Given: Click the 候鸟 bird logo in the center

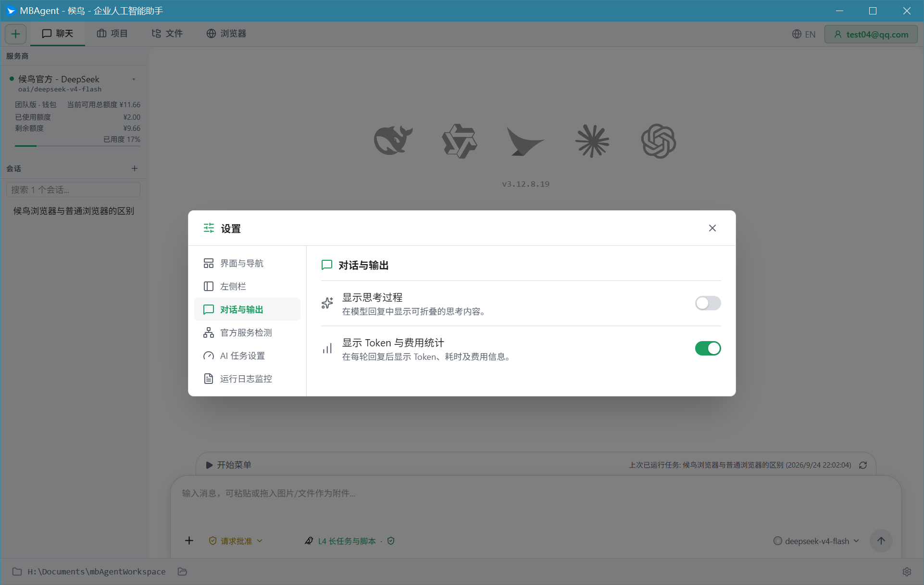Looking at the screenshot, I should point(525,141).
